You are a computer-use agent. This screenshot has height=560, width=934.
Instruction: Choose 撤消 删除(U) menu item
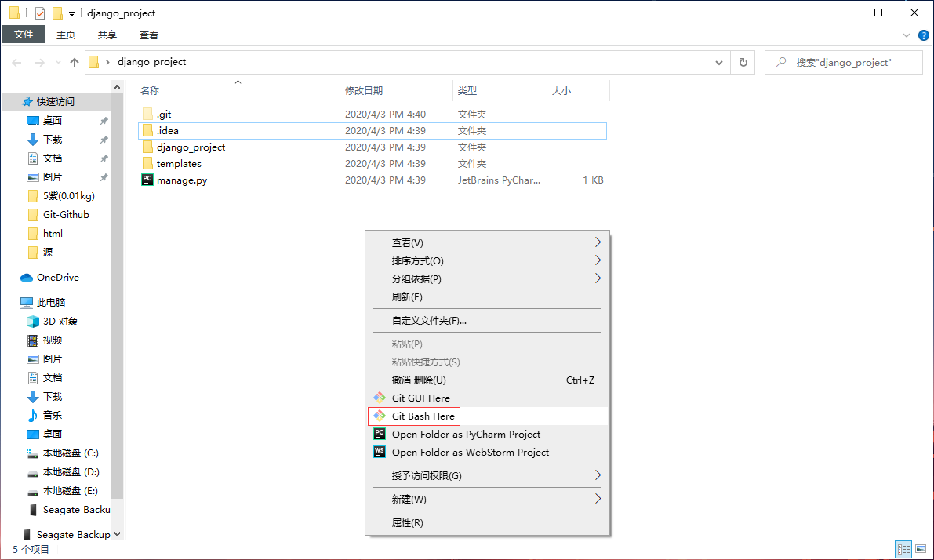click(x=487, y=380)
